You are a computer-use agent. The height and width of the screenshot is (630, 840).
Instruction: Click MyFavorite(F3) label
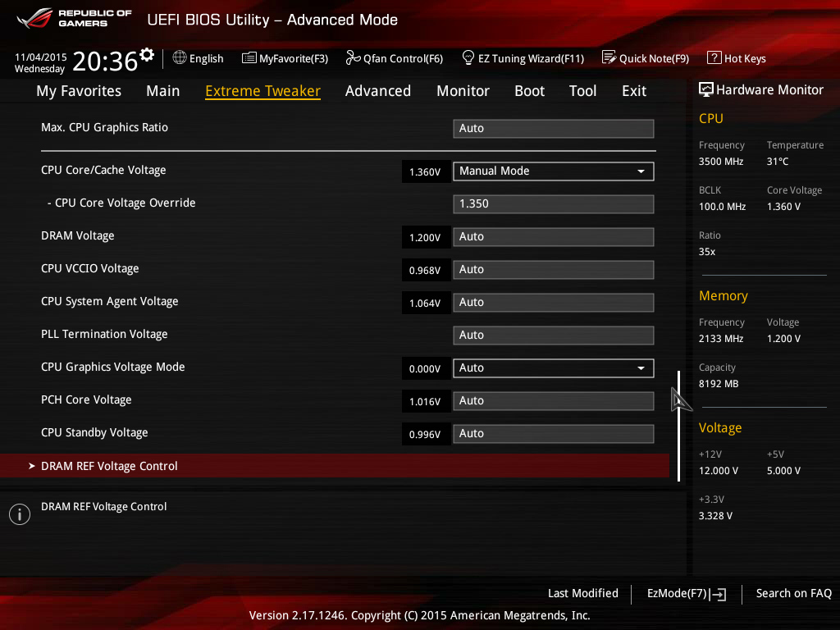pyautogui.click(x=294, y=58)
